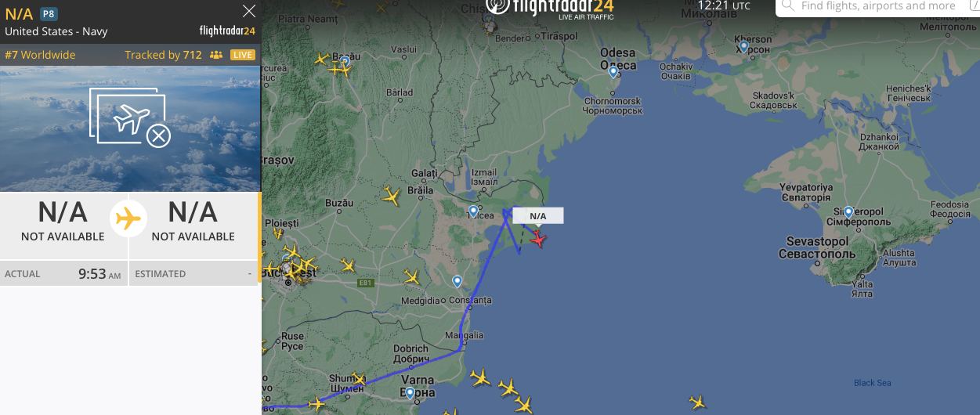Click the N/A flight label on map
Screen dimensions: 980x415
pos(538,216)
